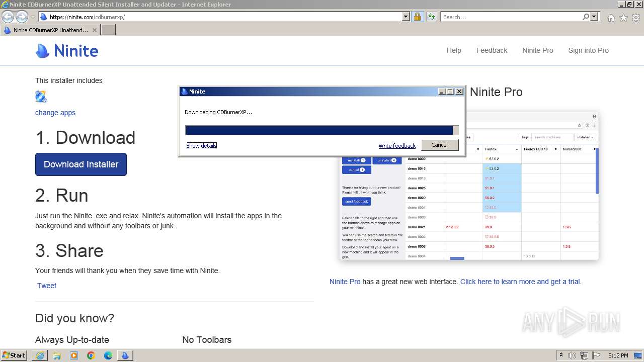Click the security lock icon in address bar
Image resolution: width=644 pixels, height=362 pixels.
[x=417, y=17]
